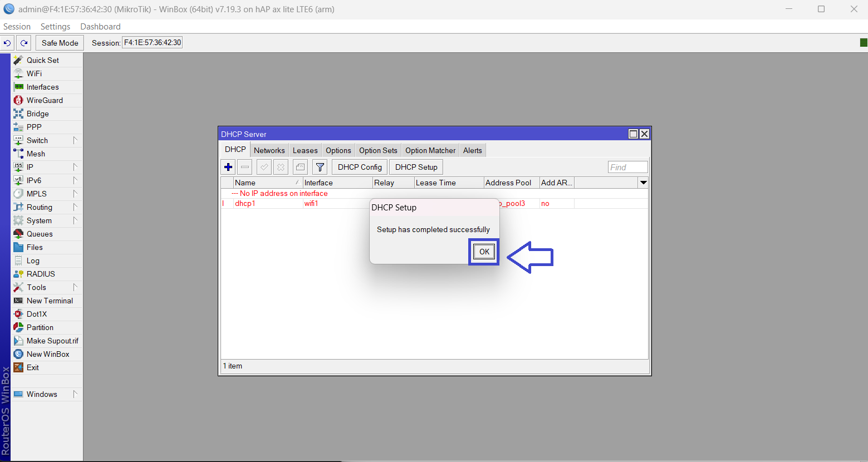Open the Files menu item
This screenshot has width=868, height=462.
[47, 247]
